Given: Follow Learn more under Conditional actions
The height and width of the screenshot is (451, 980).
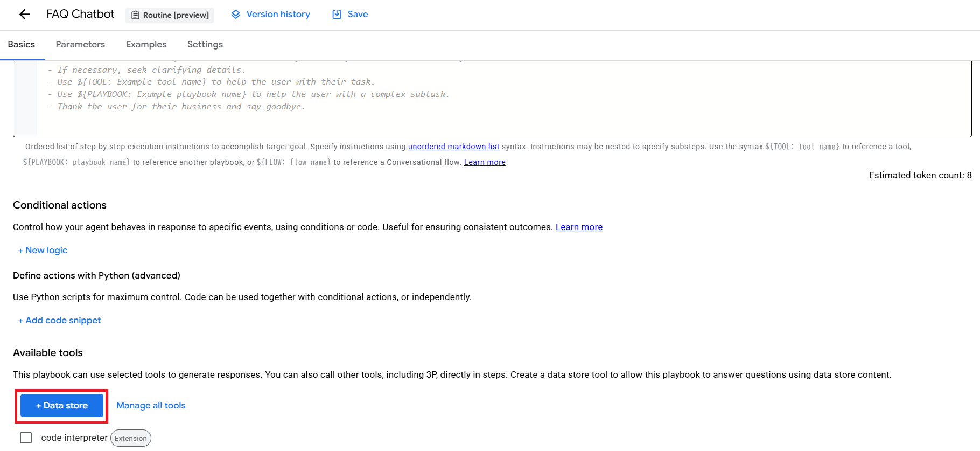Looking at the screenshot, I should 579,227.
